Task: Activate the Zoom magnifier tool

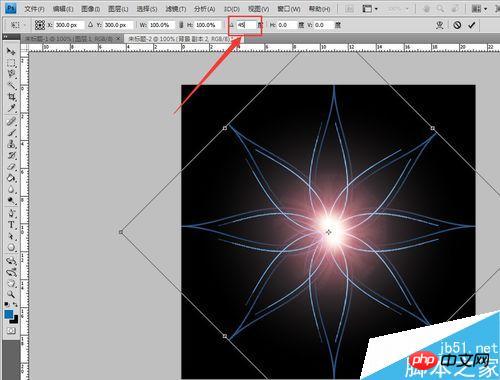Action: [11, 294]
